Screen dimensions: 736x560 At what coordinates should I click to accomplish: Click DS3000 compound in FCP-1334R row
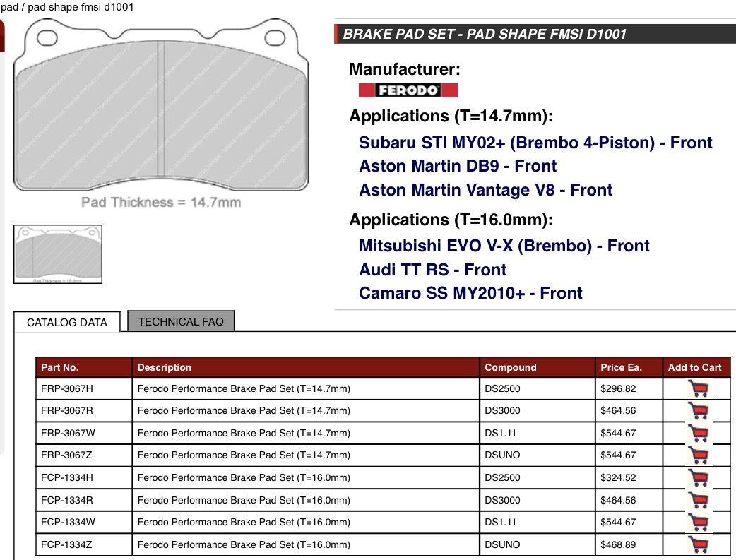(537, 500)
